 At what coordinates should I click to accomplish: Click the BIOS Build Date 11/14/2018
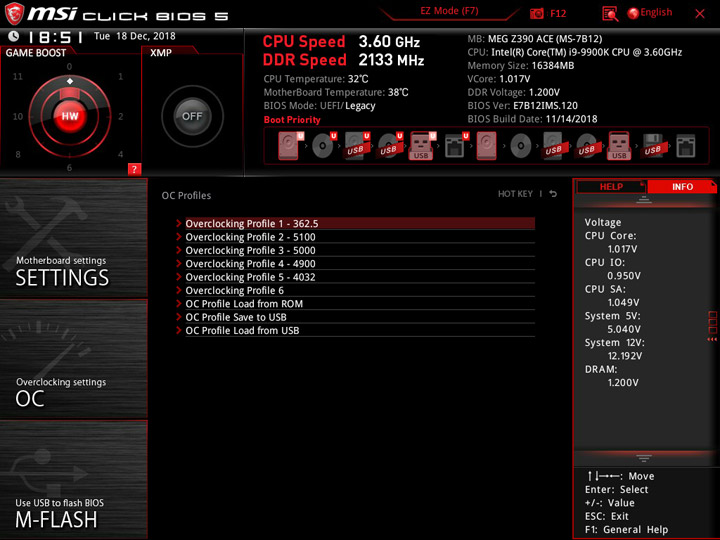pyautogui.click(x=532, y=119)
